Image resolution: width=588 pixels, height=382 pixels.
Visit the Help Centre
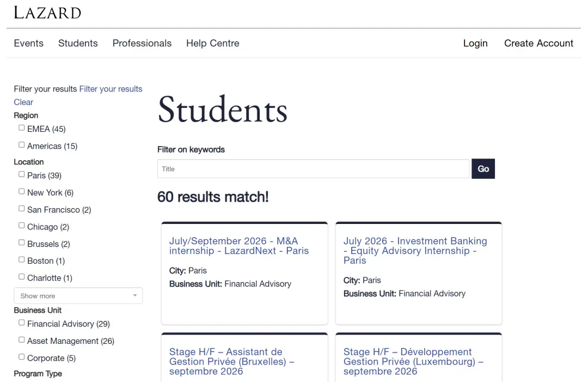click(212, 43)
